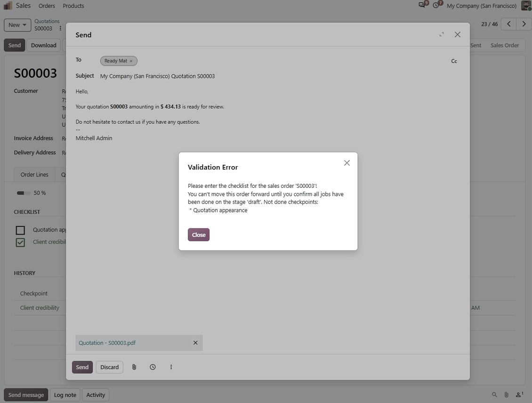Click the Customer field label
Image resolution: width=532 pixels, height=403 pixels.
pos(26,91)
